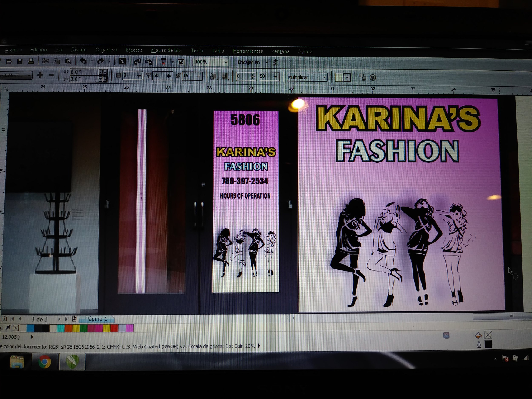The width and height of the screenshot is (532, 399).
Task: Open the Edición menu
Action: [39, 50]
